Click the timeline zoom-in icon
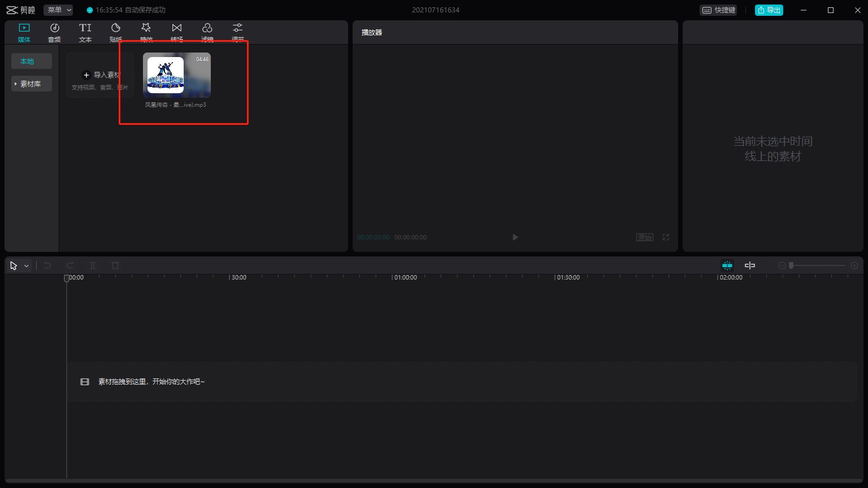Screen dimensions: 868x488 coord(854,265)
